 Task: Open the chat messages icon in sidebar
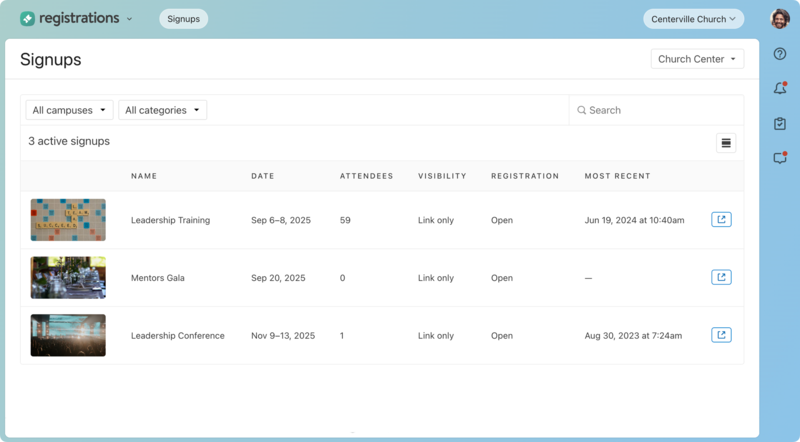coord(780,158)
